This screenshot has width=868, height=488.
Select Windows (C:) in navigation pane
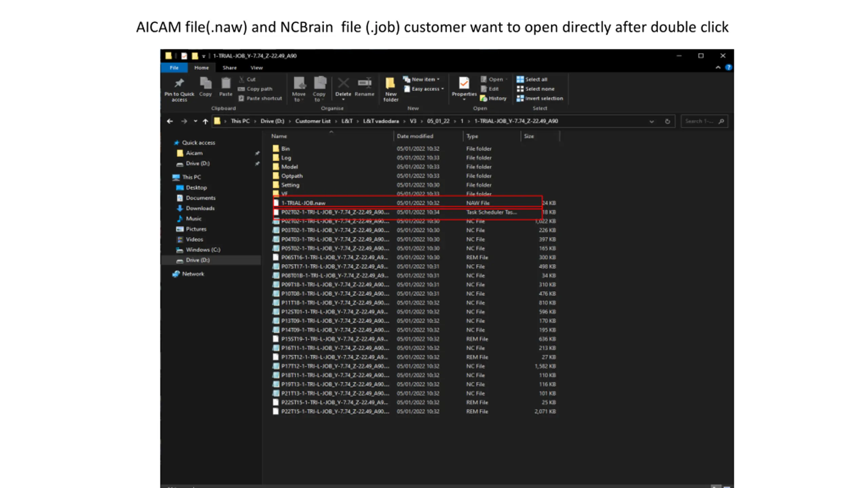tap(203, 250)
